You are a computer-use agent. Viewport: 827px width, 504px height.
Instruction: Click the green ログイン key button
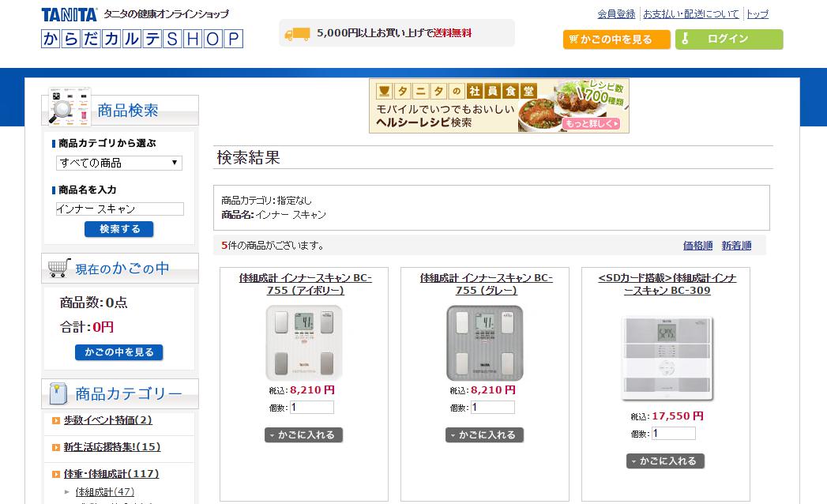click(728, 39)
